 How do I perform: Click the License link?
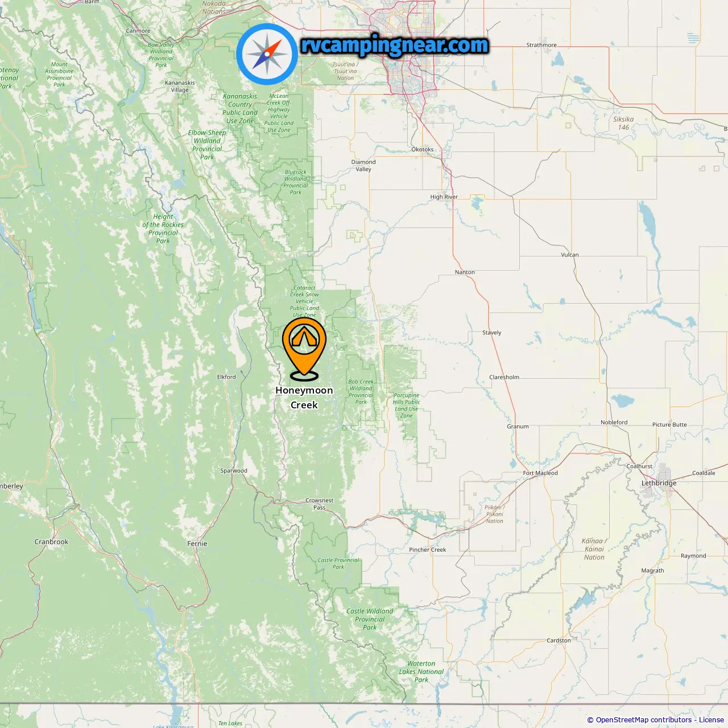[x=712, y=719]
